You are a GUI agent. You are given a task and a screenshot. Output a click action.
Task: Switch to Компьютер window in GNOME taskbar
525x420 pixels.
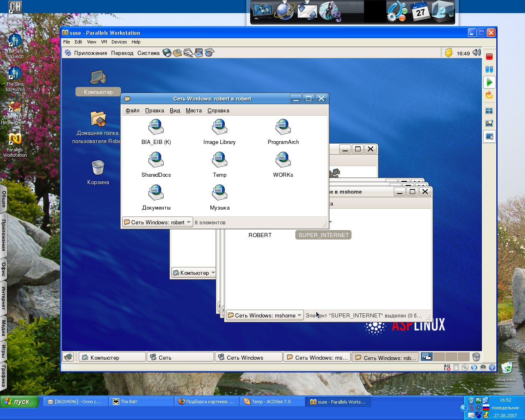[x=112, y=357]
